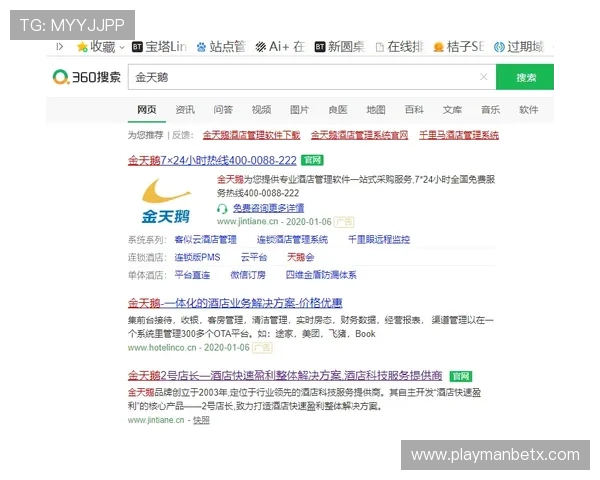Click the 广告 tag next to jintiane.cn

pyautogui.click(x=344, y=222)
